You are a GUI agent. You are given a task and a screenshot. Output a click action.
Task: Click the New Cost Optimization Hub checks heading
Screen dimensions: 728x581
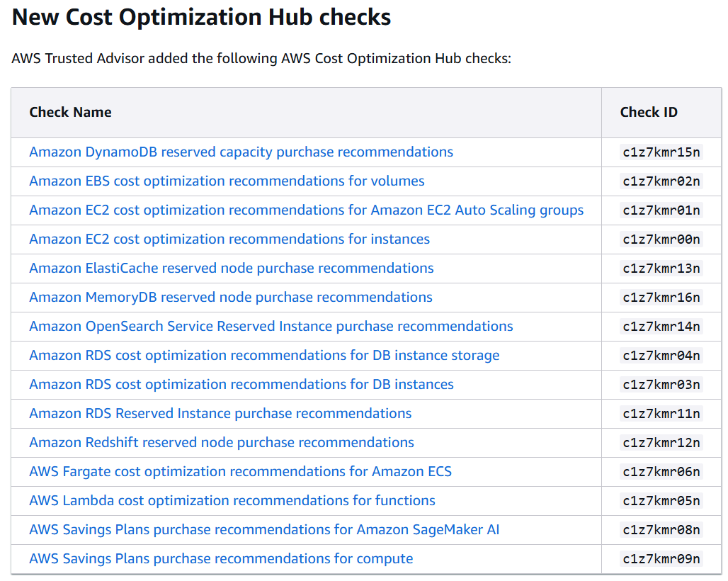201,17
